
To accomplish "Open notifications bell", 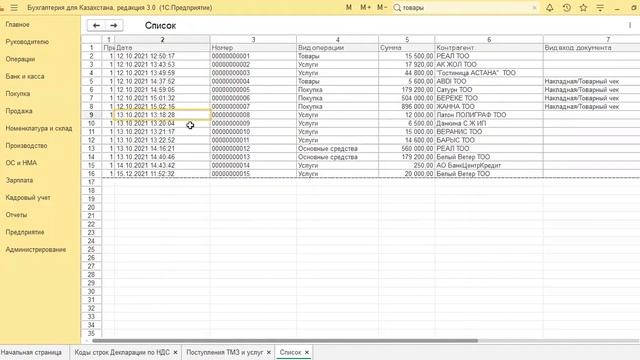I will [x=550, y=8].
